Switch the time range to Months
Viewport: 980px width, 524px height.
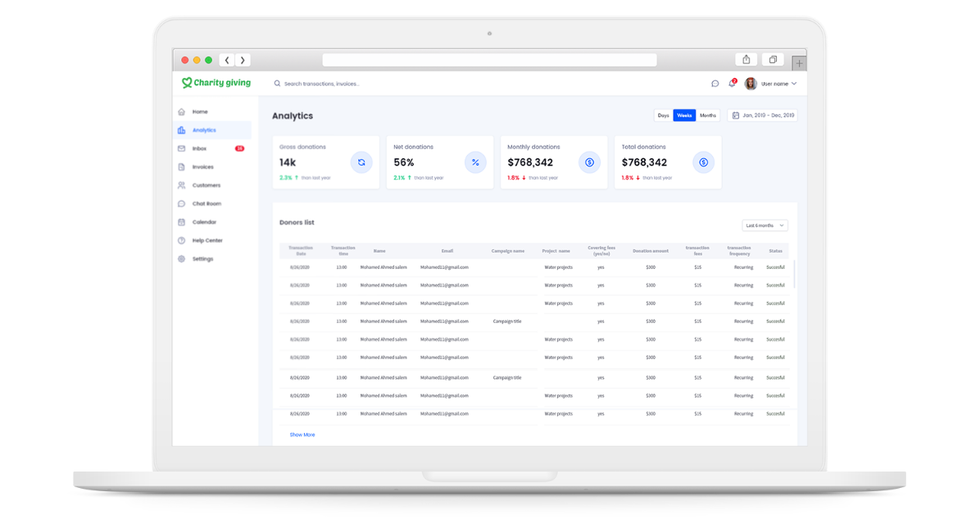pos(708,116)
